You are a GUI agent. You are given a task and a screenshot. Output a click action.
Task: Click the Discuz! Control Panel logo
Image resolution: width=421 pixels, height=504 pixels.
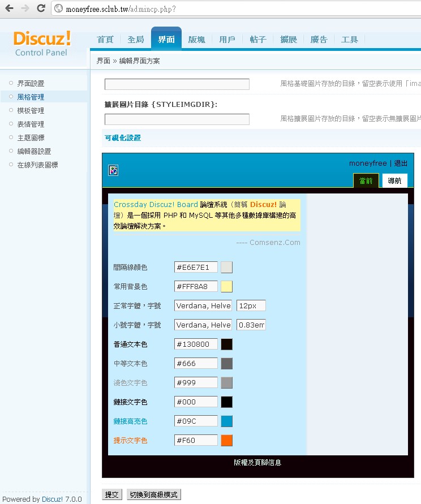point(42,44)
